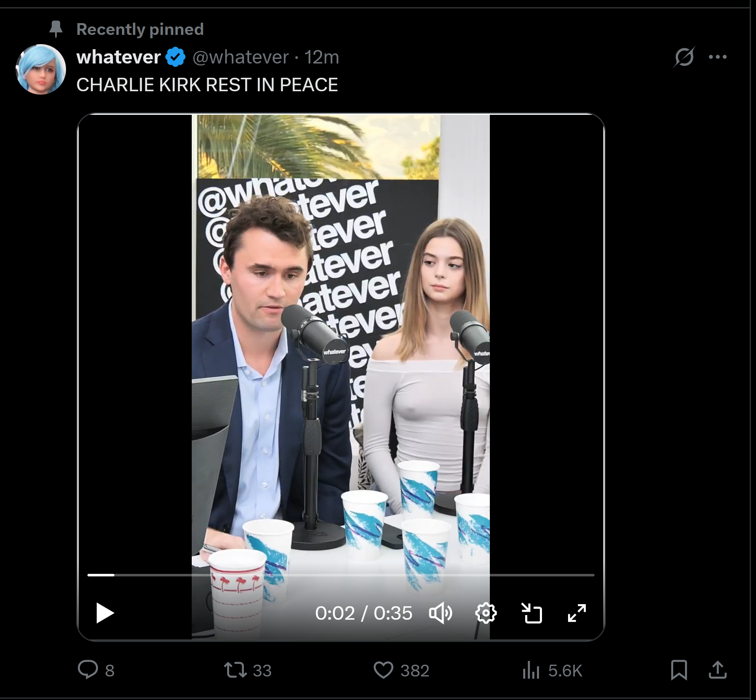Image resolution: width=756 pixels, height=700 pixels.
Task: Toggle picture-in-picture mini player
Action: [531, 613]
